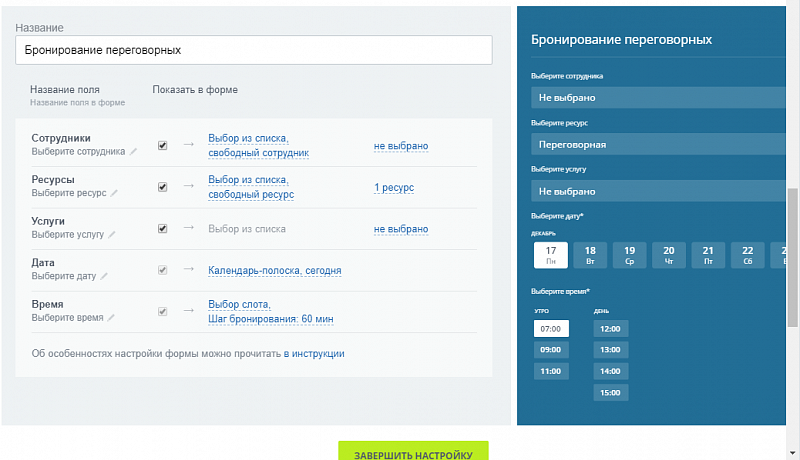Viewport: 800px width, 460px height.
Task: Click the 'Показать в форме' column header
Action: (x=195, y=90)
